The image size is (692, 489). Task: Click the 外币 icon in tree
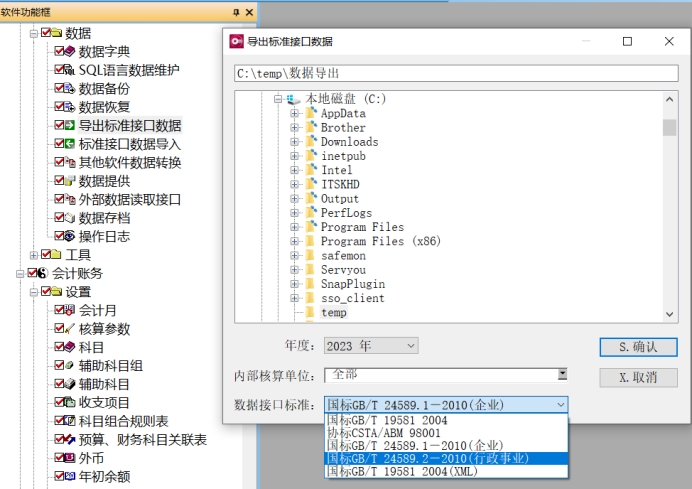(71, 458)
